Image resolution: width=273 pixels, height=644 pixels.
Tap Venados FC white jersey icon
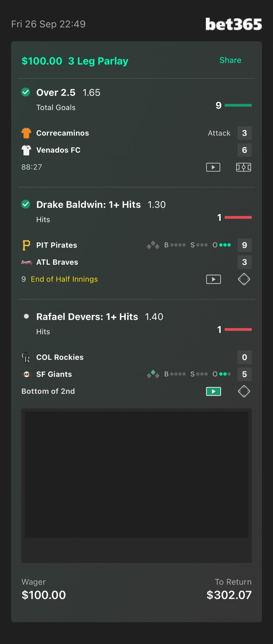pyautogui.click(x=26, y=150)
